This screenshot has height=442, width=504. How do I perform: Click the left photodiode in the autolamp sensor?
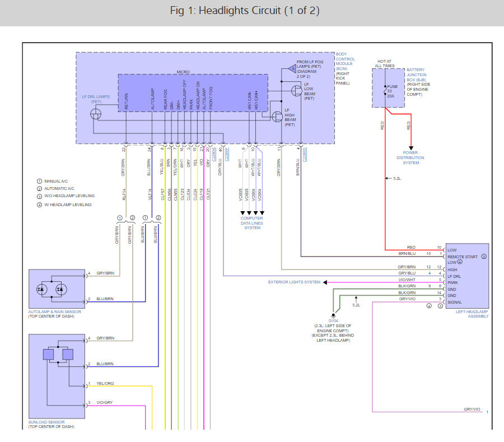(x=41, y=289)
